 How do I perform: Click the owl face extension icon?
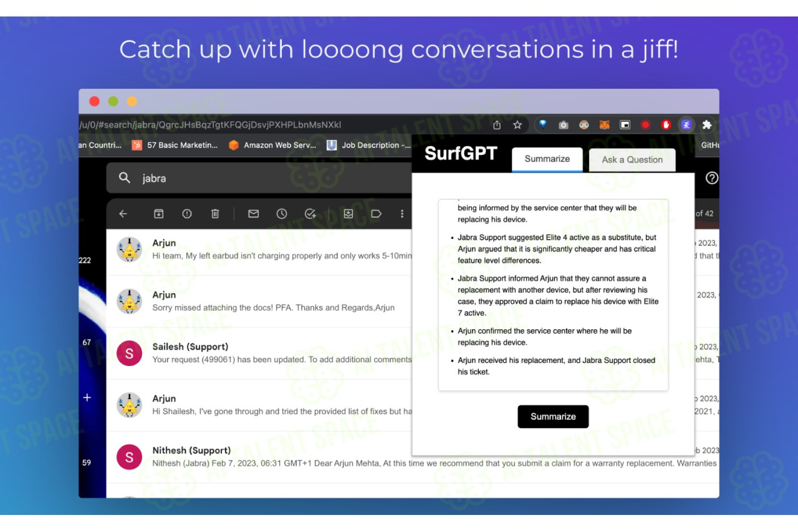click(x=584, y=125)
